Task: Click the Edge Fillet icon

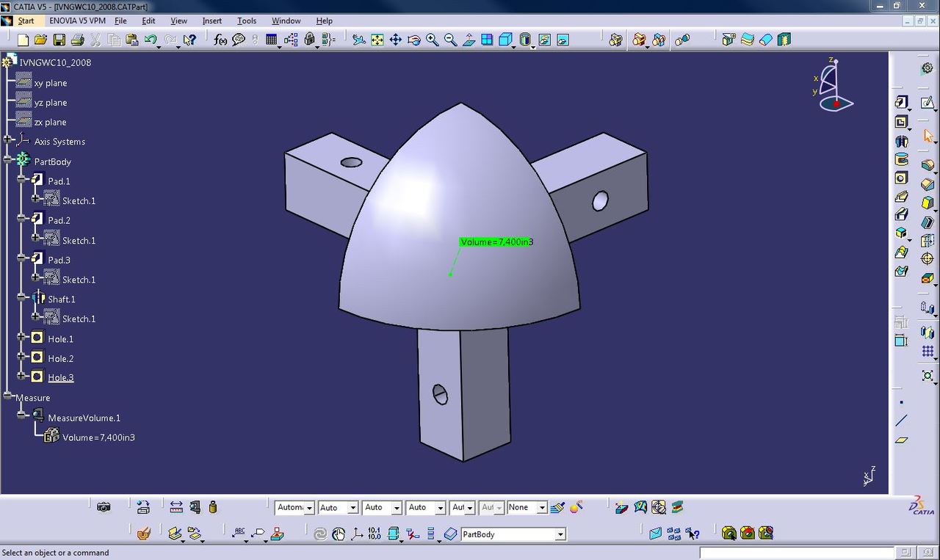Action: point(928,165)
